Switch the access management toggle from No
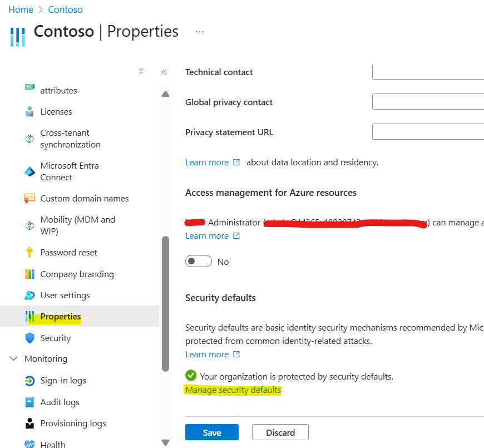 pos(199,261)
